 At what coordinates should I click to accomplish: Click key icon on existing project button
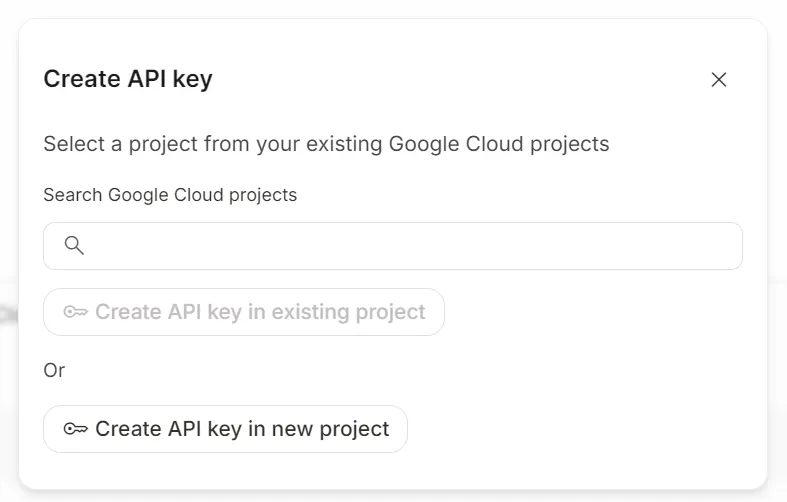coord(76,312)
